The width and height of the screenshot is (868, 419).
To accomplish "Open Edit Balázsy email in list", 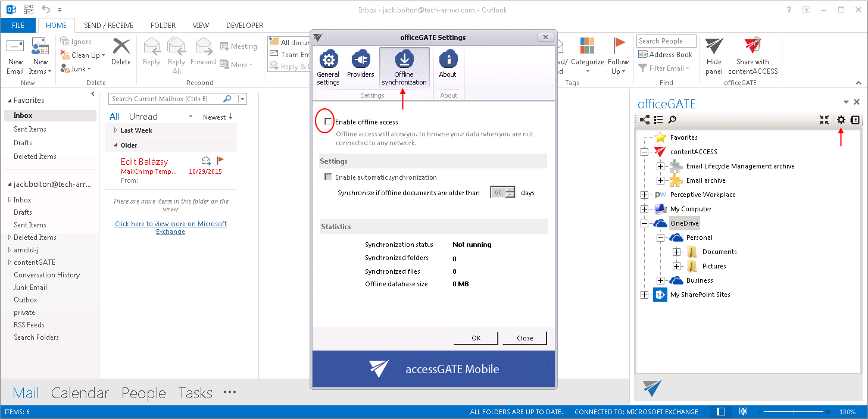I will [x=171, y=170].
